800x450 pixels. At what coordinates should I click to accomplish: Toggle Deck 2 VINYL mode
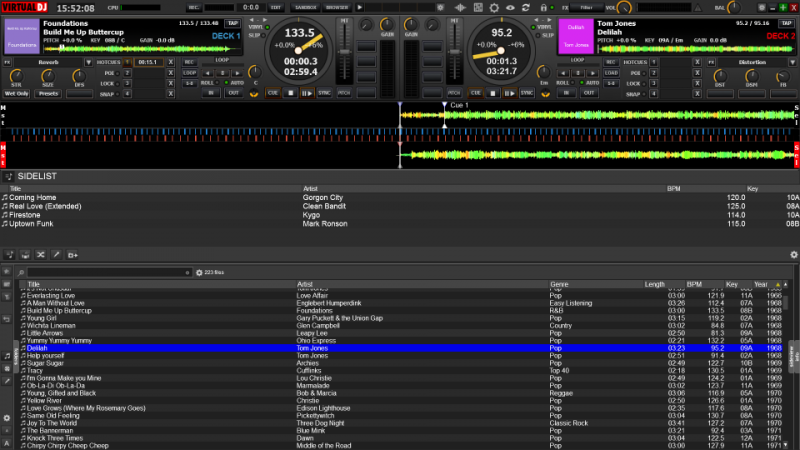541,27
